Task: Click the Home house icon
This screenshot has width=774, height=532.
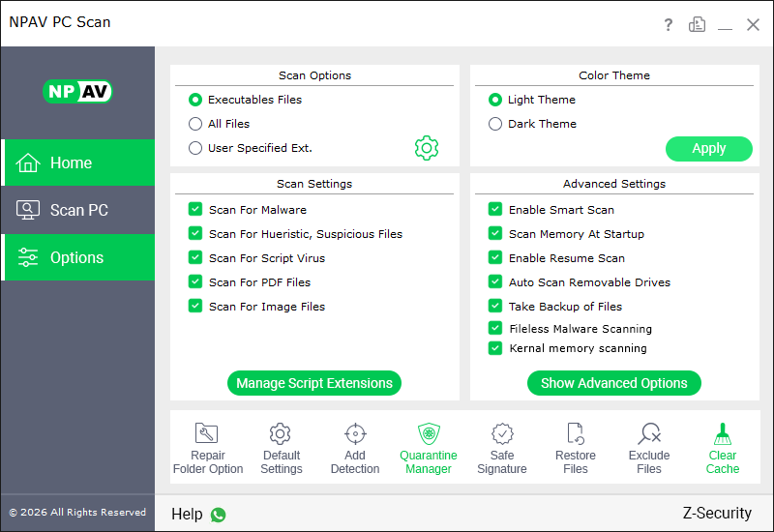Action: click(28, 163)
